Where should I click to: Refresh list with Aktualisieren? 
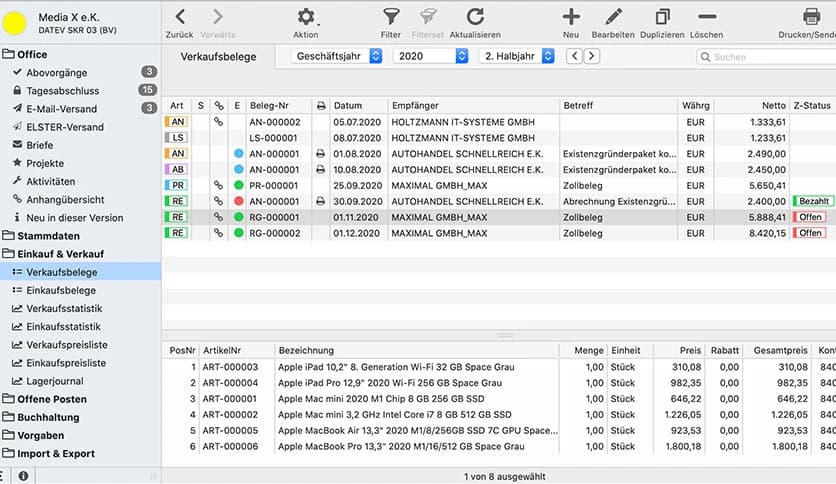pyautogui.click(x=475, y=23)
